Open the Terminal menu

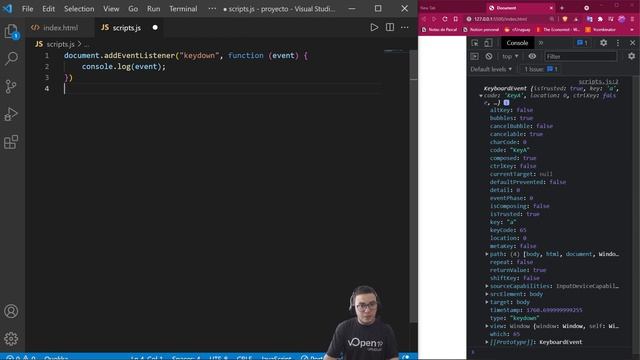point(183,9)
